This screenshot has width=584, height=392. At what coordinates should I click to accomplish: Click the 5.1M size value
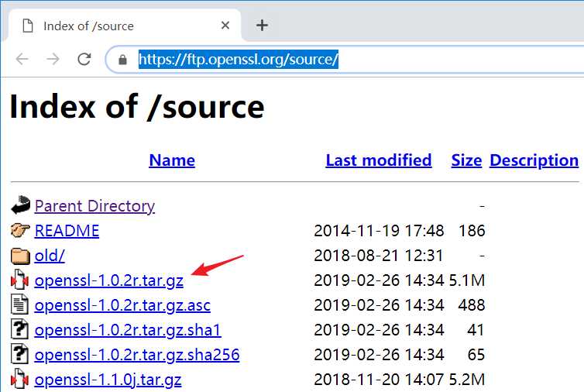(467, 280)
